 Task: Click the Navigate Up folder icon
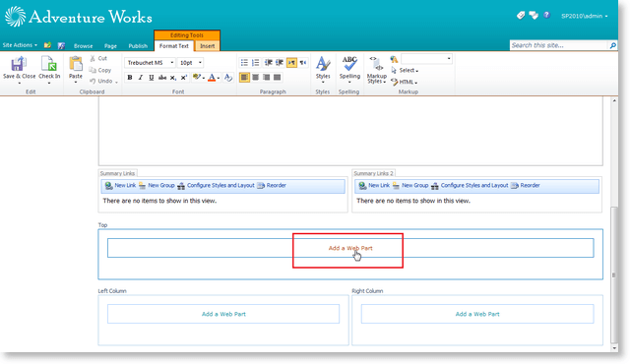pyautogui.click(x=47, y=45)
